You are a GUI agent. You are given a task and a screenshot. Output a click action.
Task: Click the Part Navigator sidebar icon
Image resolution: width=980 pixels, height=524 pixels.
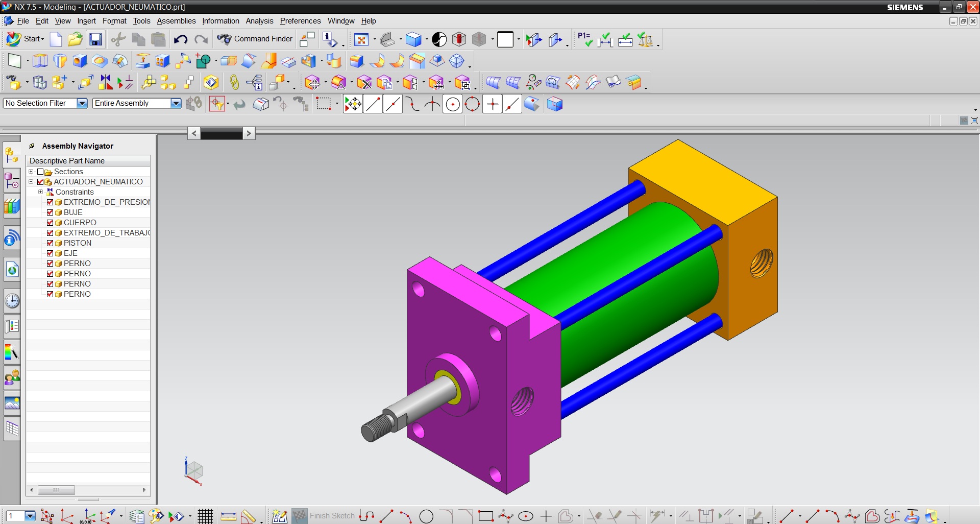(12, 181)
